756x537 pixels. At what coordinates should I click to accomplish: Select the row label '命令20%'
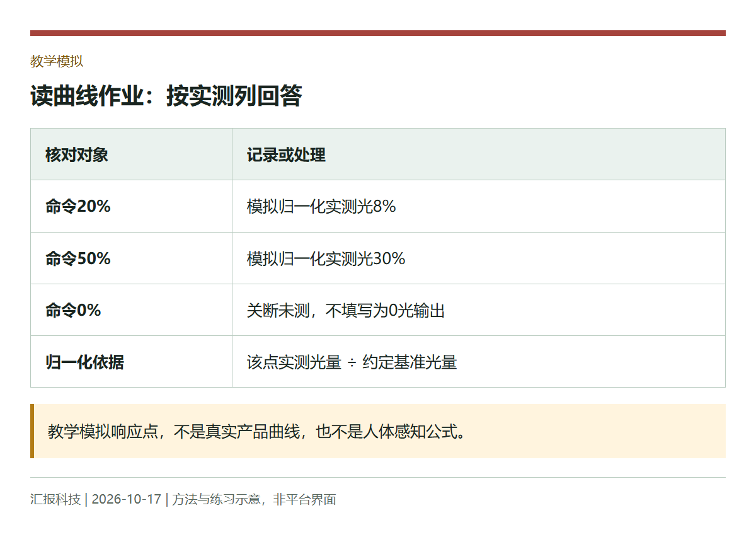click(x=78, y=206)
